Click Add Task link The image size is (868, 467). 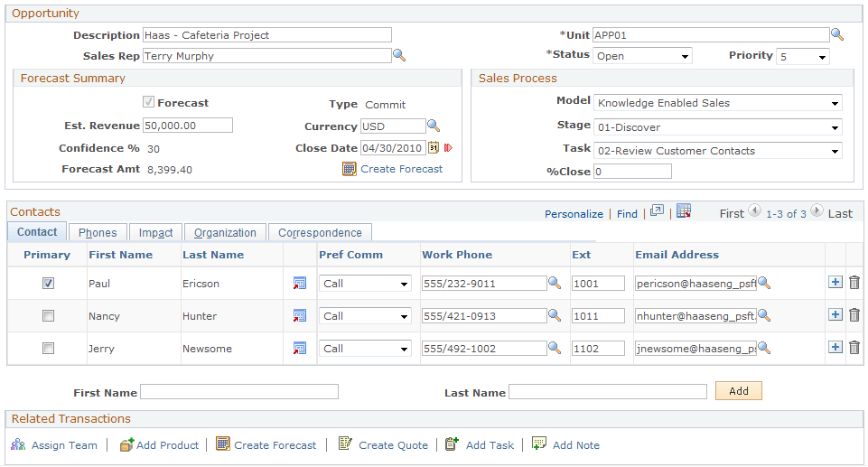(x=490, y=444)
